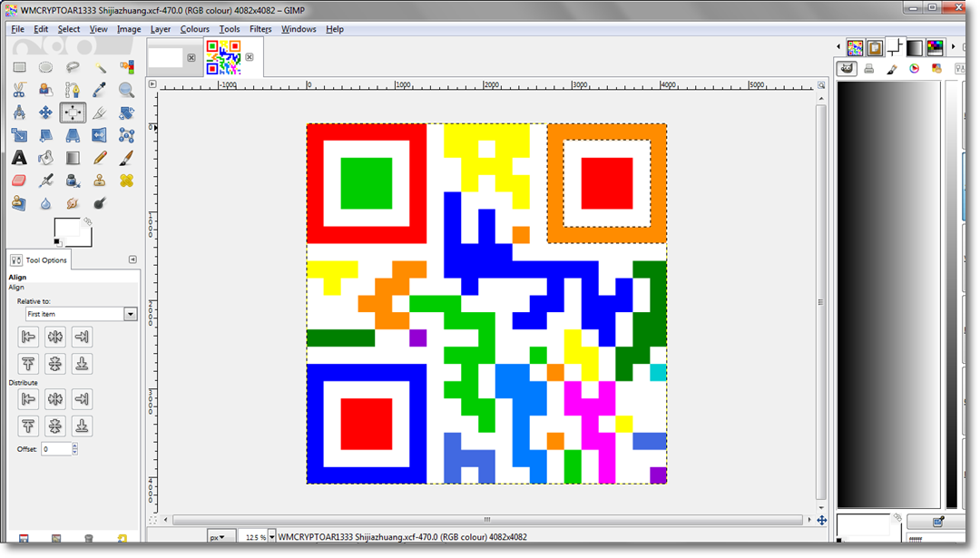Select the Airbrush tool
Image resolution: width=980 pixels, height=558 pixels.
pyautogui.click(x=45, y=181)
